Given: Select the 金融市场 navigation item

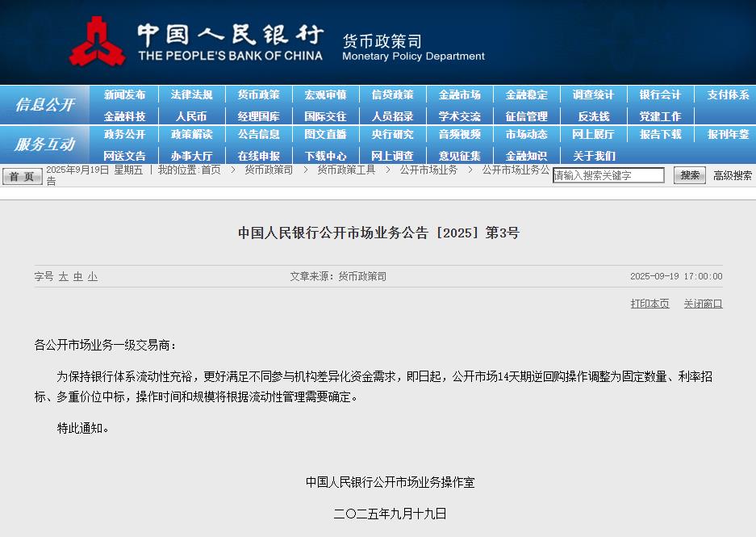Looking at the screenshot, I should click(459, 94).
